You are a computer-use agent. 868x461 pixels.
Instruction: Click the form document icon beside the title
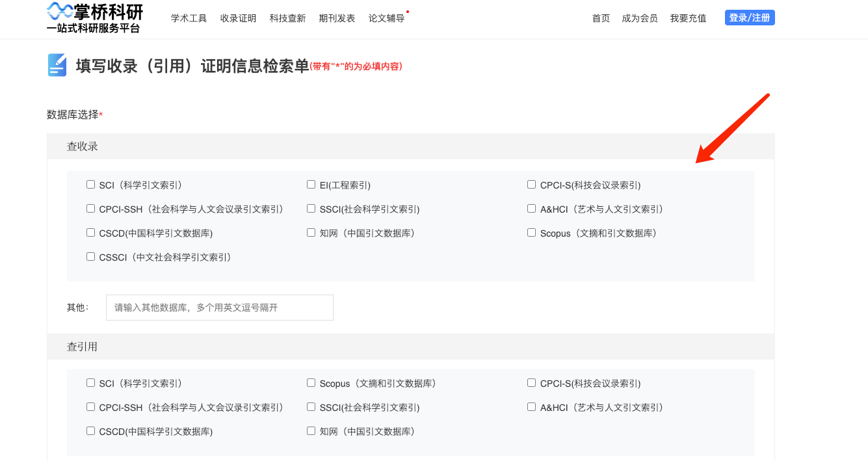(57, 65)
